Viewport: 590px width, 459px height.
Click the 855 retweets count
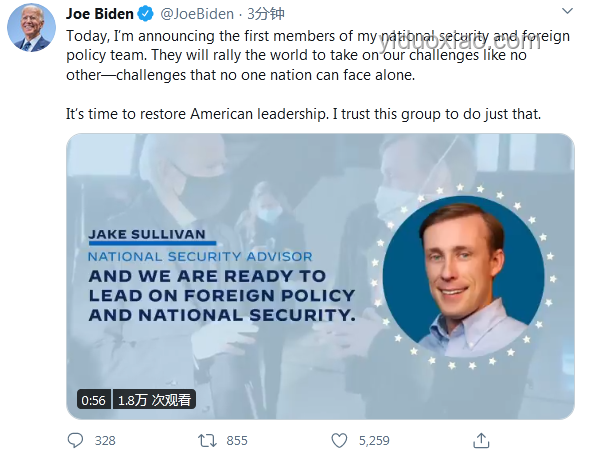pyautogui.click(x=237, y=441)
